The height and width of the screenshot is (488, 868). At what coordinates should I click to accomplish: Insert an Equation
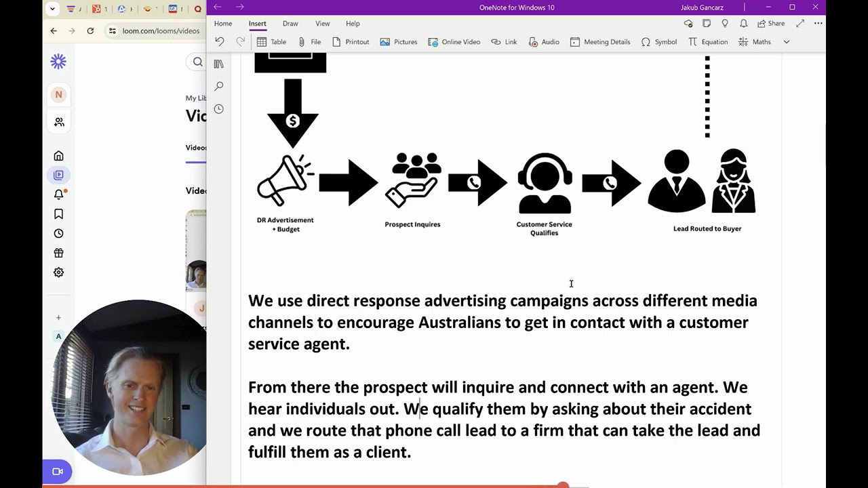tap(708, 41)
